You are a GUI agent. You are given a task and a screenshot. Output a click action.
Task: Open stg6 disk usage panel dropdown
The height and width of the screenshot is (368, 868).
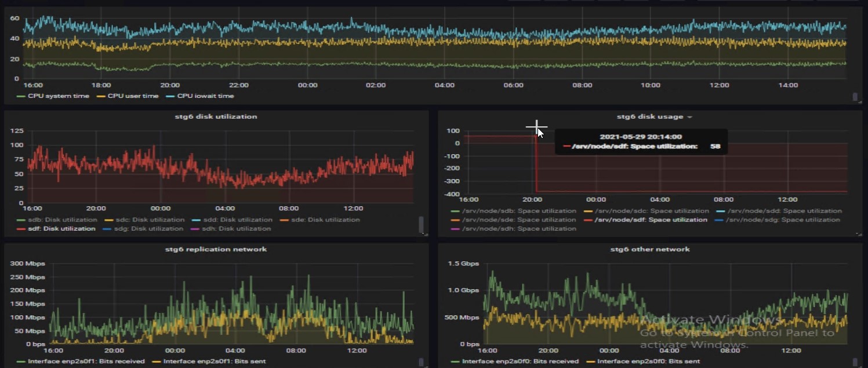pos(689,117)
